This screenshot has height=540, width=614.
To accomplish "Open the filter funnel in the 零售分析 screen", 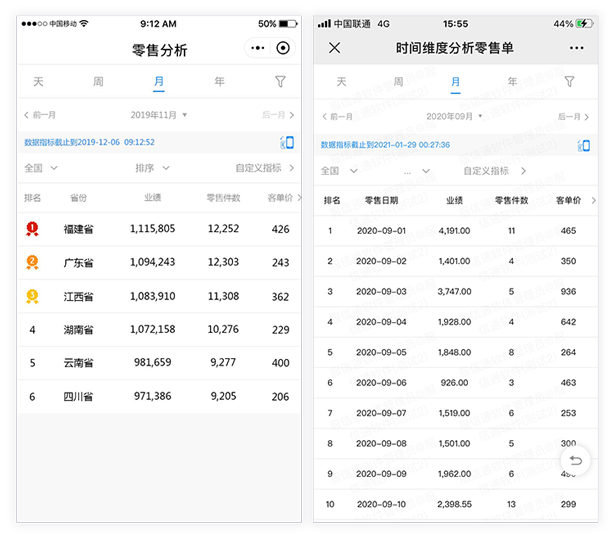I will [280, 81].
